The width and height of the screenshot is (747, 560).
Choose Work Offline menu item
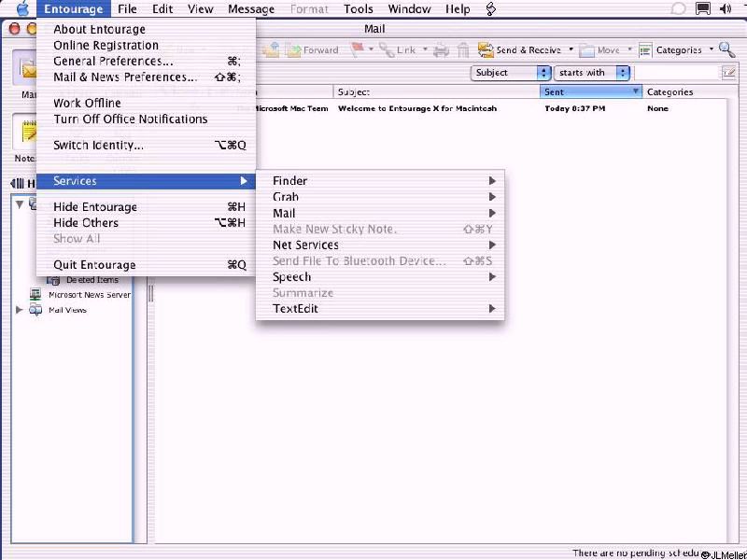(147, 104)
